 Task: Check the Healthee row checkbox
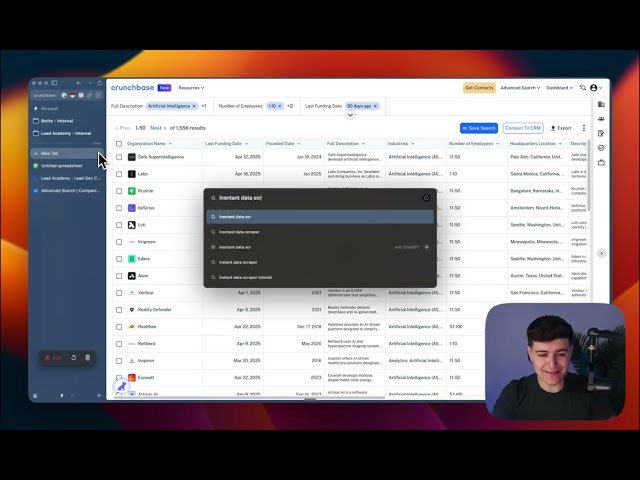tap(119, 327)
